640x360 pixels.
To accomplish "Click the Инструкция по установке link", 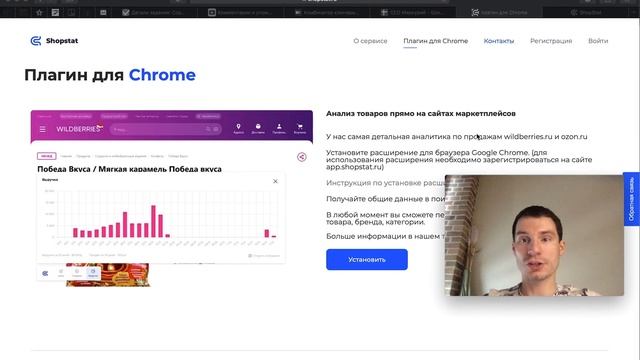I will (x=385, y=183).
